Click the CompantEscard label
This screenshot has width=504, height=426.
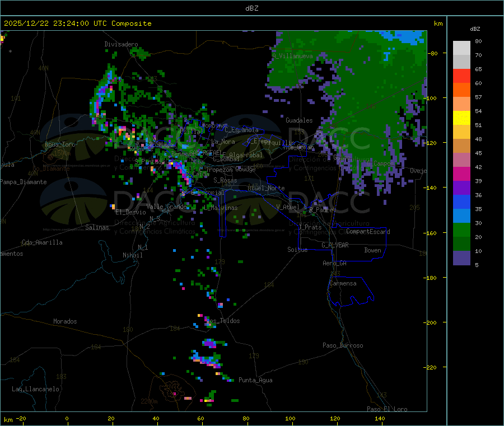pos(368,232)
